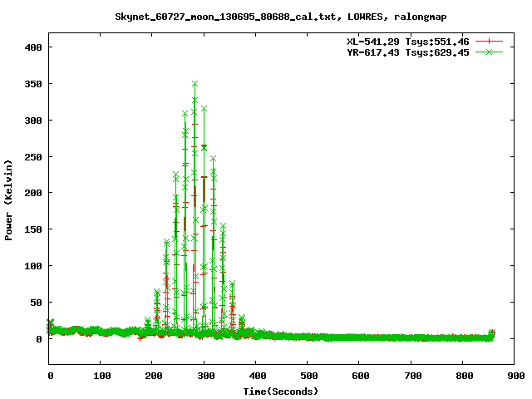Viewport: 532px width, 399px height.
Task: Click the Time(Seconds) axis label
Action: (x=281, y=392)
